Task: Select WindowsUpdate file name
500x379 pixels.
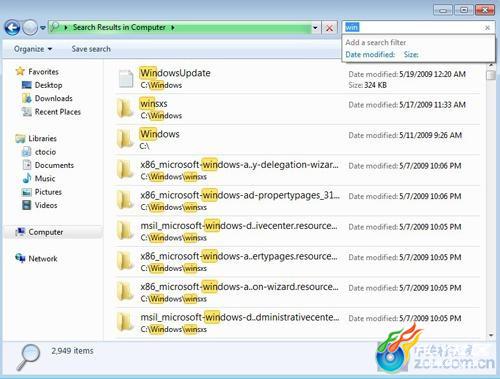Action: click(x=175, y=73)
